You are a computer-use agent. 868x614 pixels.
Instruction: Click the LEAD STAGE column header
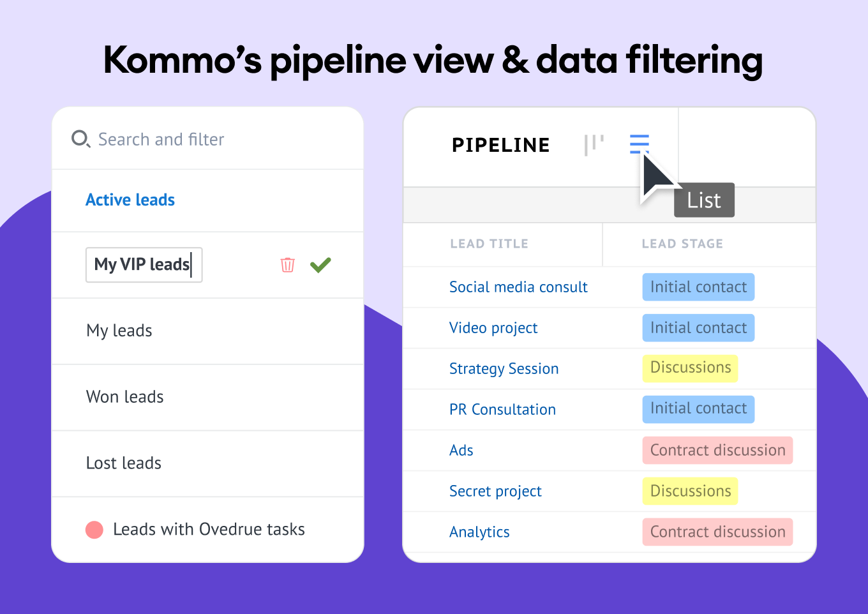pos(682,244)
